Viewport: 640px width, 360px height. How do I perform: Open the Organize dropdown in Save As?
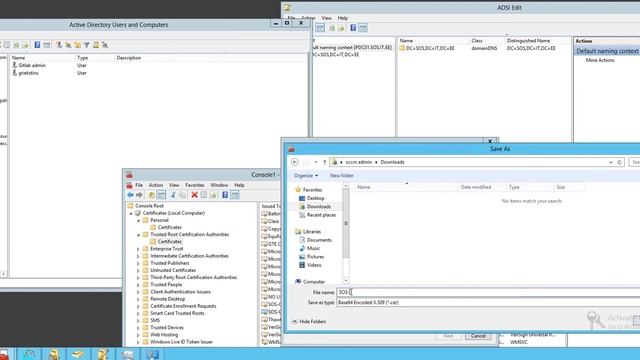click(306, 176)
